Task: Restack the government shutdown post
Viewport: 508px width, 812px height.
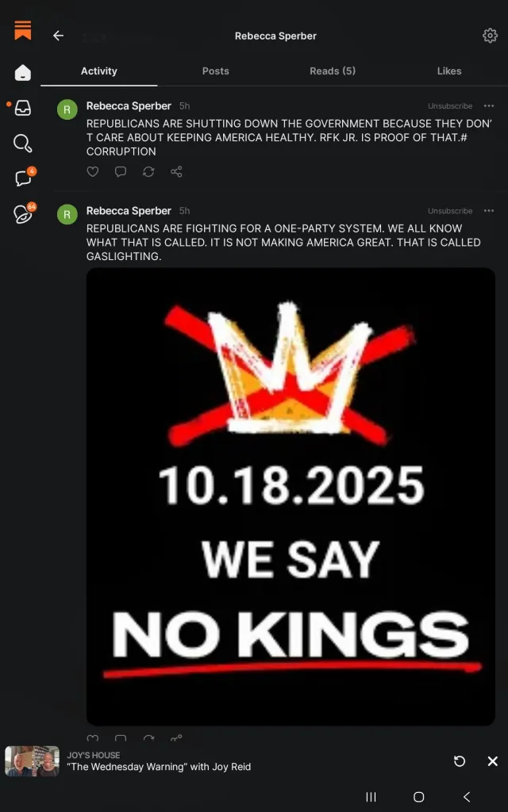Action: click(x=148, y=171)
